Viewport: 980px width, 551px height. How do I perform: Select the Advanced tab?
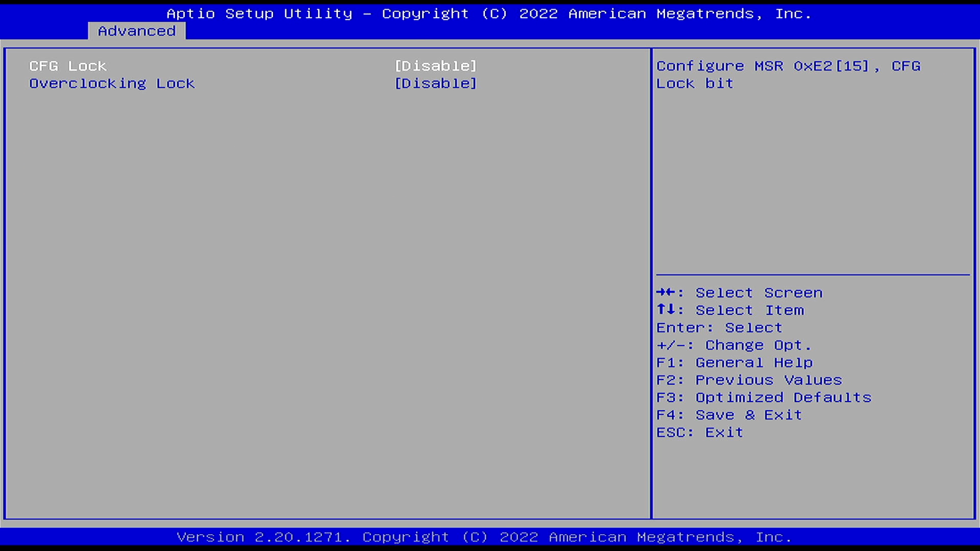(136, 31)
